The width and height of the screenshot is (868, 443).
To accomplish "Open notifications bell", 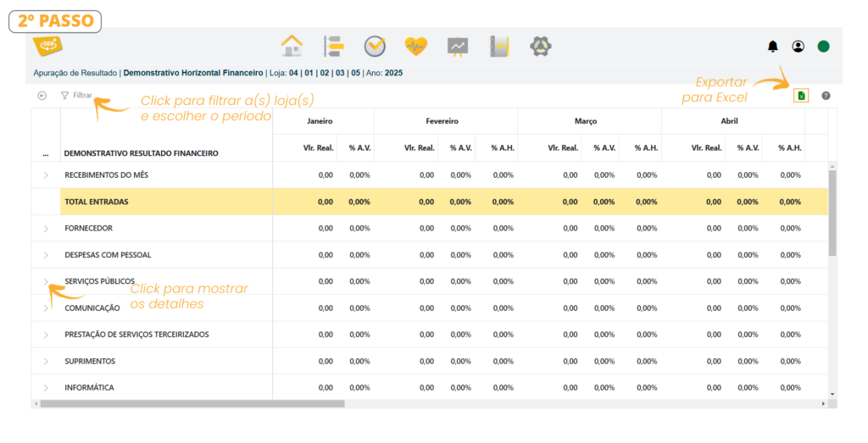I will point(773,47).
